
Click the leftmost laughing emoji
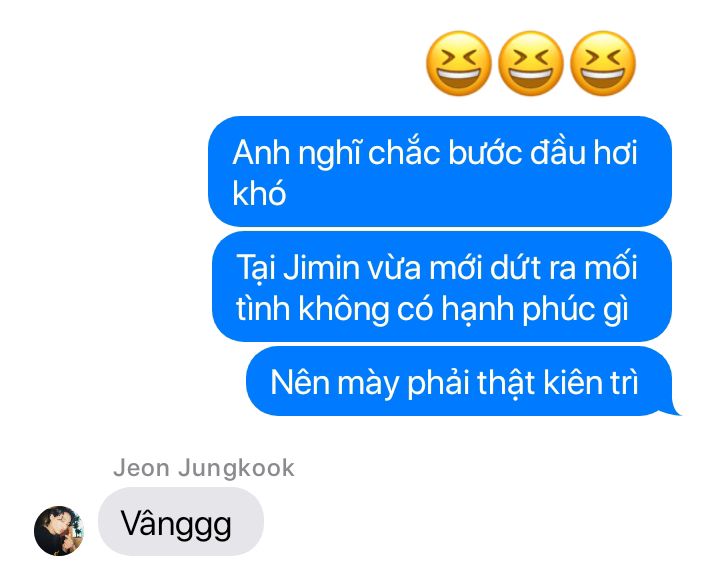(x=459, y=63)
